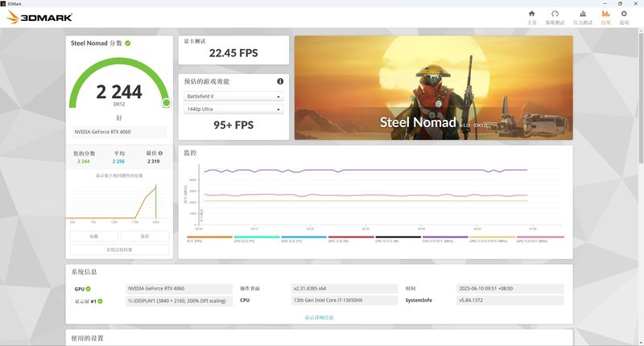Open the Battlefield V game dropdown
644x346 pixels.
point(233,97)
